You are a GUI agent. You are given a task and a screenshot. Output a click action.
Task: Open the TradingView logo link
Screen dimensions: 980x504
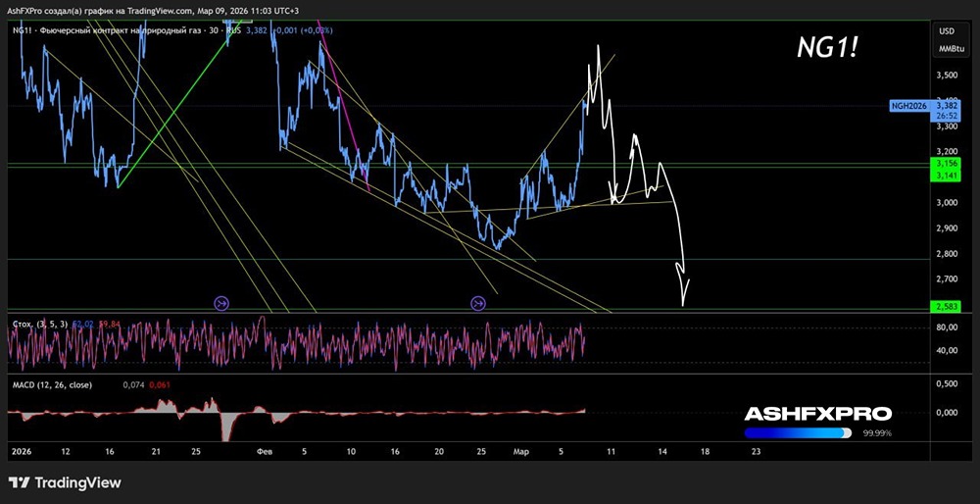pos(65,482)
